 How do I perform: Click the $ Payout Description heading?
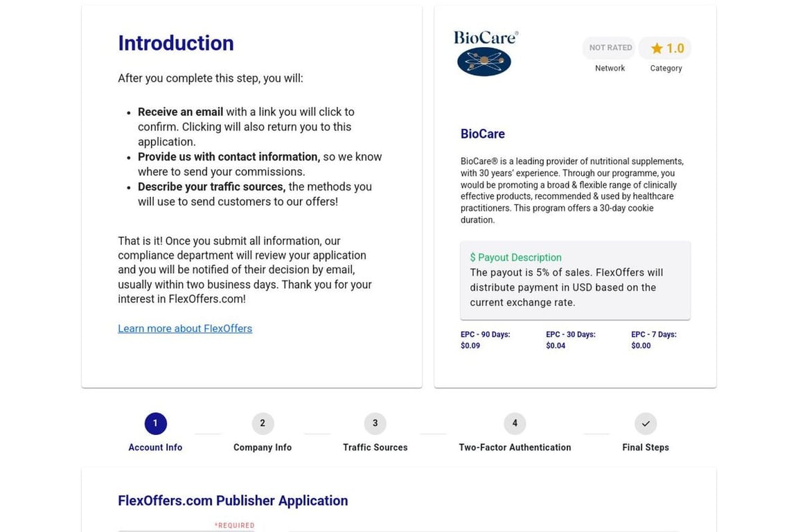pyautogui.click(x=515, y=258)
